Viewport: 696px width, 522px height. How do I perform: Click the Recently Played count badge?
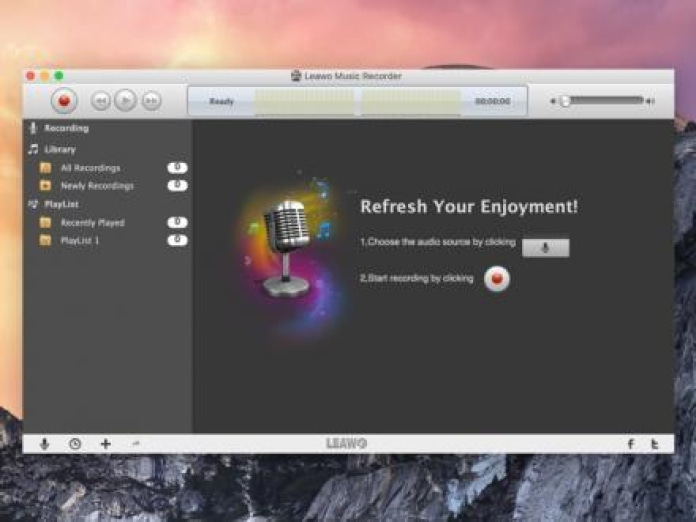[x=178, y=222]
